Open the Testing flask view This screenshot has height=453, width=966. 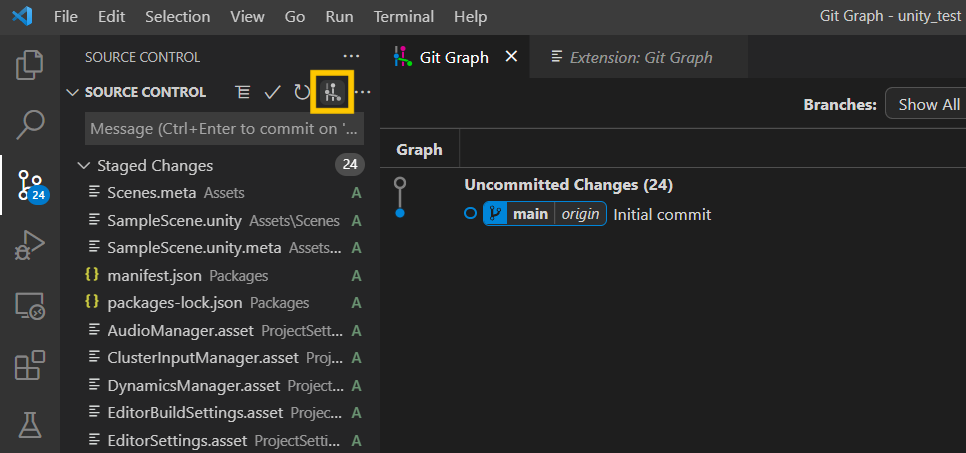[x=30, y=425]
